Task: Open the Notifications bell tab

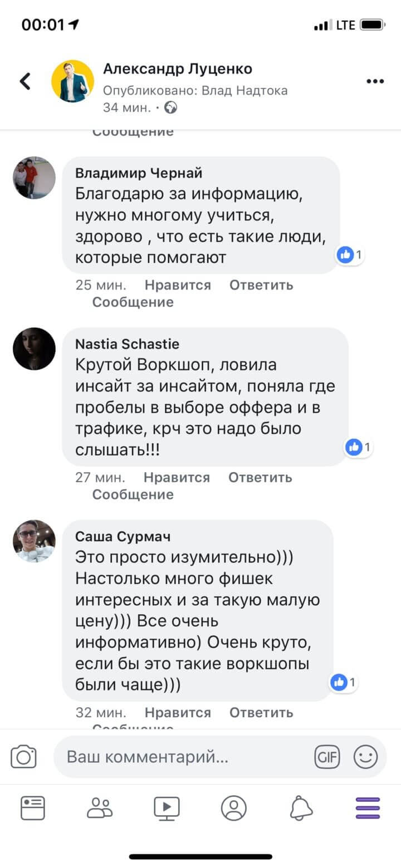Action: (301, 808)
